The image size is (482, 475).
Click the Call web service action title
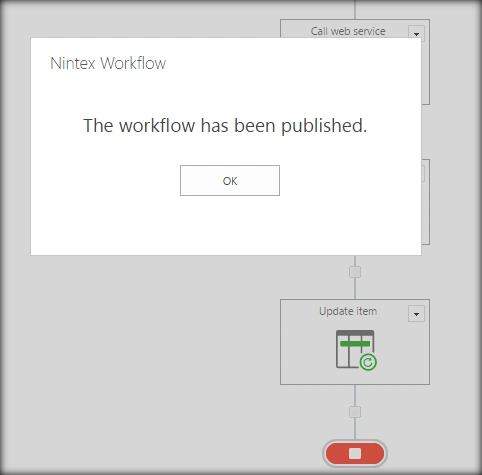click(x=348, y=31)
